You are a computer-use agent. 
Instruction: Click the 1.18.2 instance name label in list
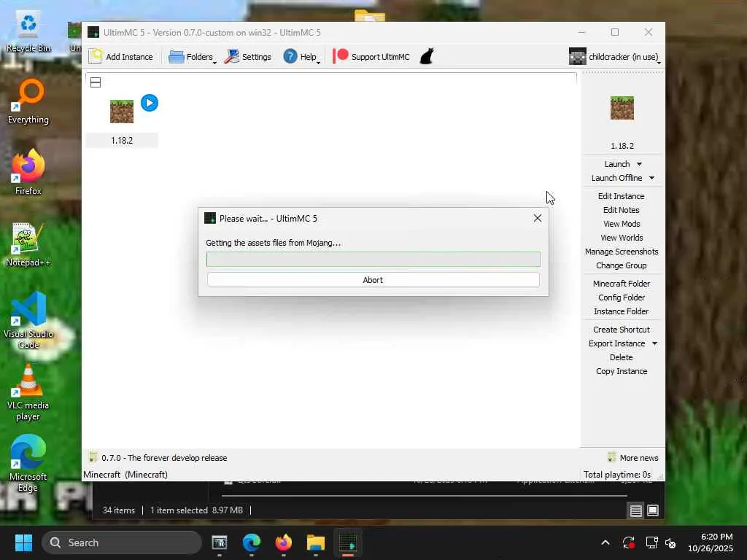click(122, 141)
